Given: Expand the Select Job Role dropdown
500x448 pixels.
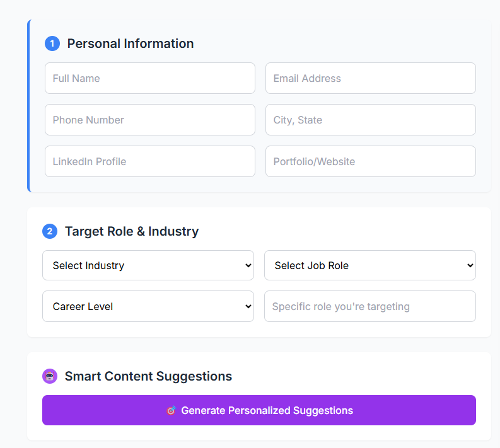Looking at the screenshot, I should 369,265.
